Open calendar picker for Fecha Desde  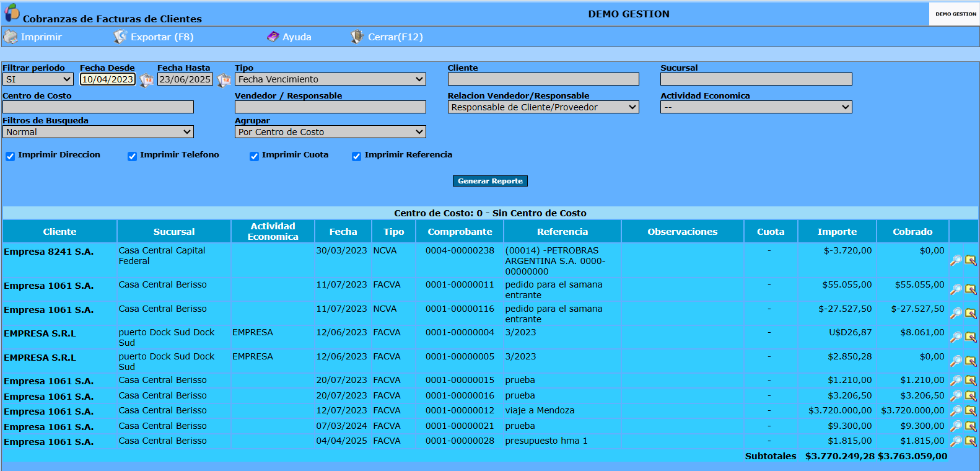(x=146, y=80)
